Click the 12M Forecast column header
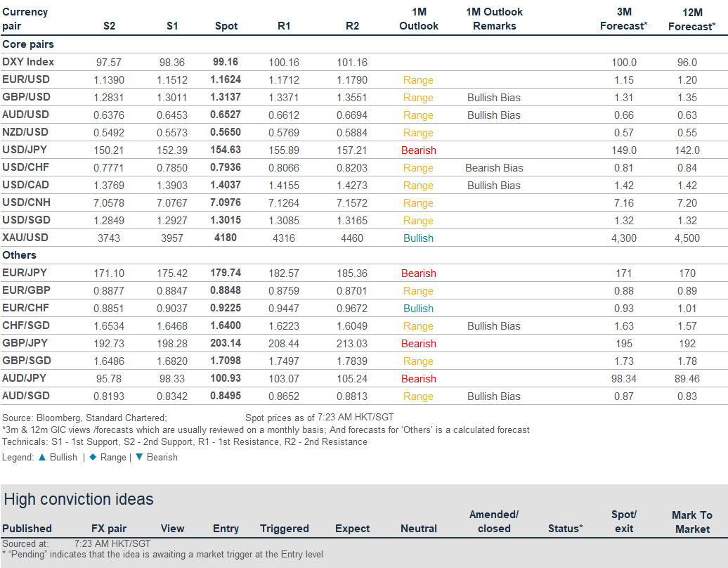This screenshot has width=728, height=568. (x=691, y=19)
